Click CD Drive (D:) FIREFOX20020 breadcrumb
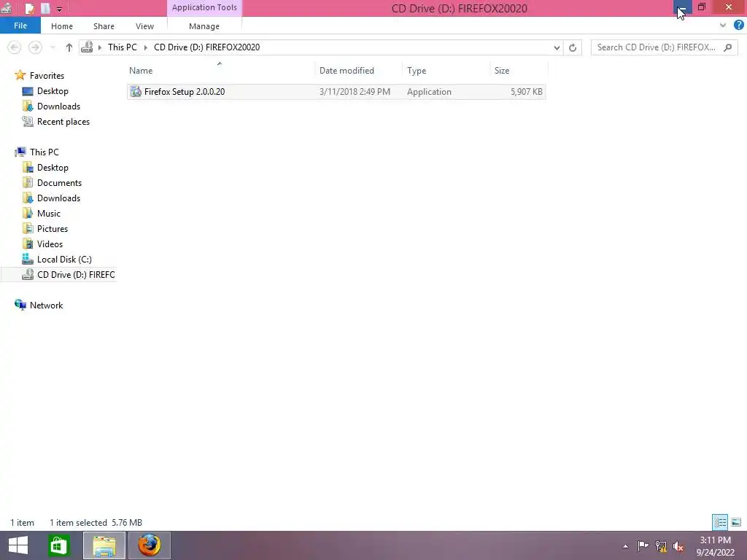This screenshot has height=560, width=747. click(x=206, y=47)
